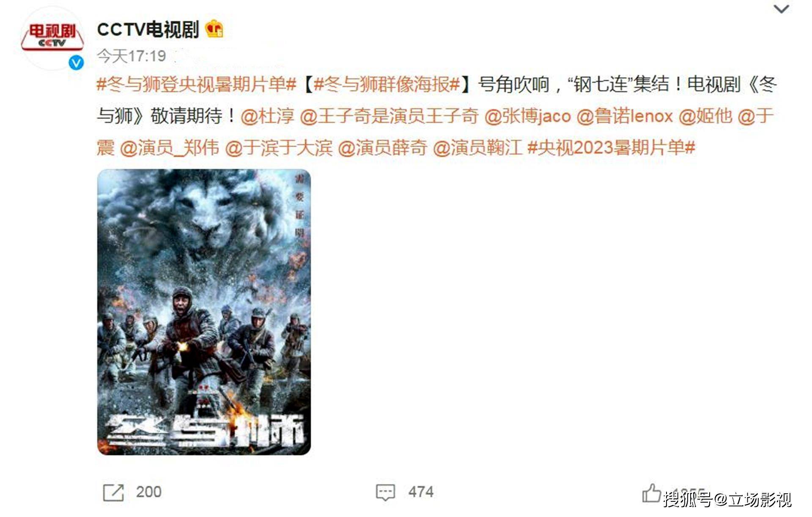The width and height of the screenshot is (812, 517).
Task: Open the @张博jaco mention
Action: (x=527, y=116)
